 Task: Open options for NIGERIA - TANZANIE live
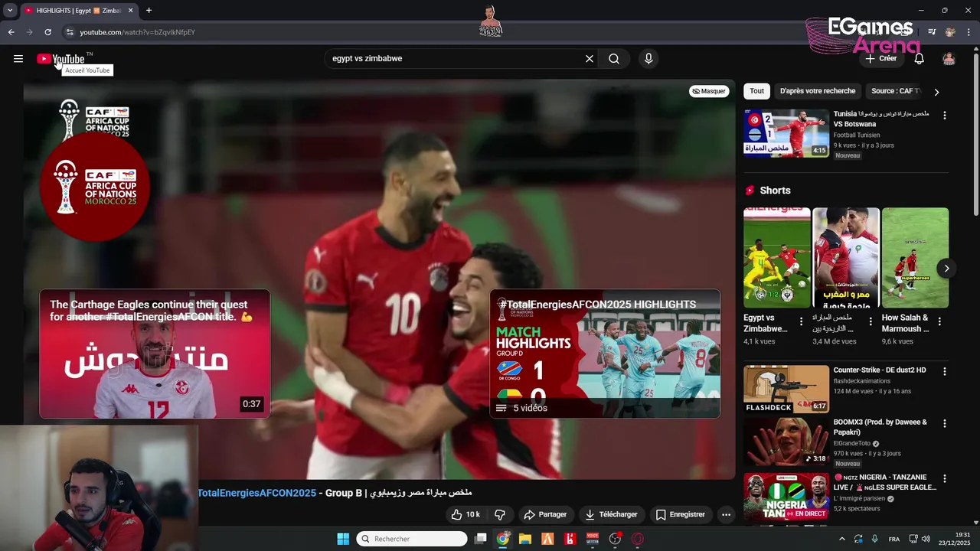944,479
